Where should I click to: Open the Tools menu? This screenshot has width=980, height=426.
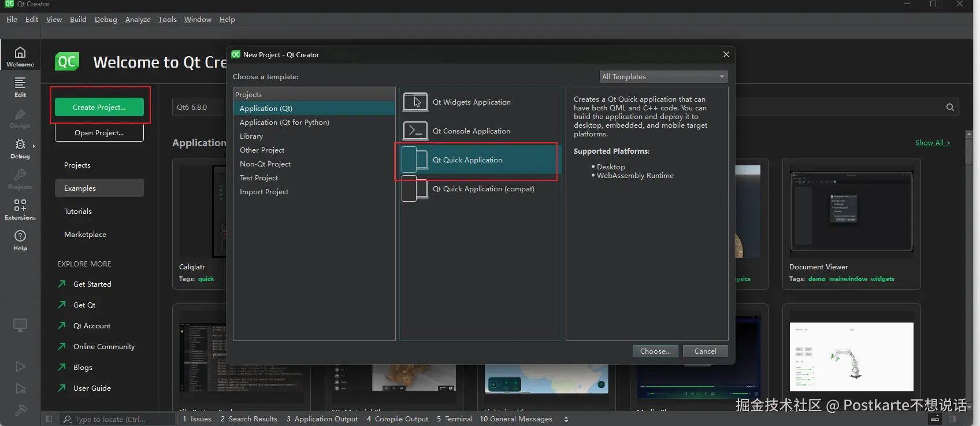168,19
